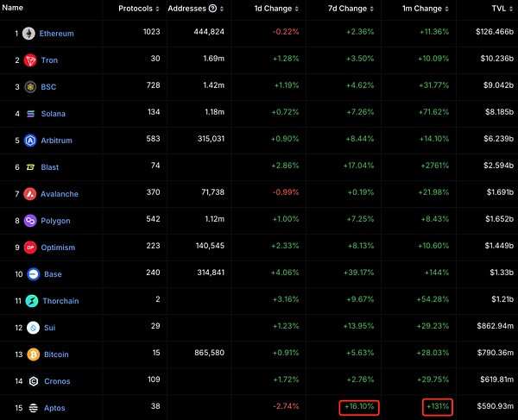Select Ethereum protocols count 1023
The image size is (518, 420).
point(152,32)
